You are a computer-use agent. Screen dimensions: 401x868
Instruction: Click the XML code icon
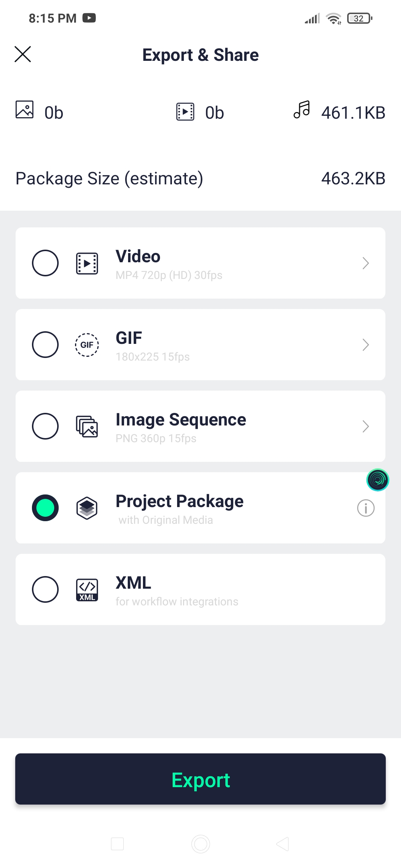click(x=87, y=589)
